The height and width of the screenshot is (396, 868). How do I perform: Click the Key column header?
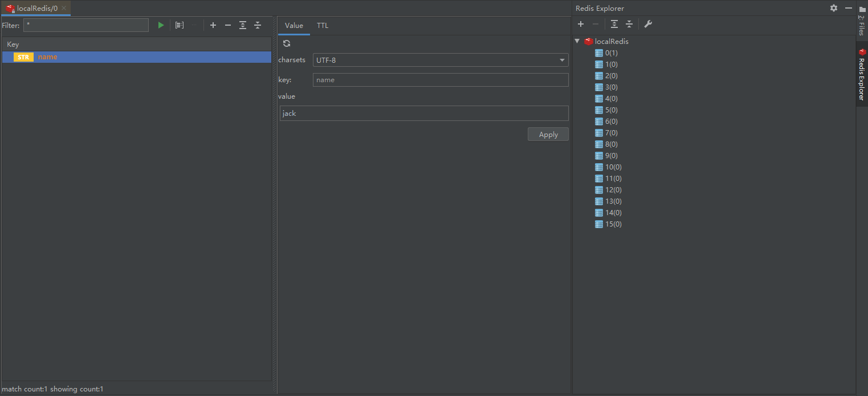(x=137, y=45)
